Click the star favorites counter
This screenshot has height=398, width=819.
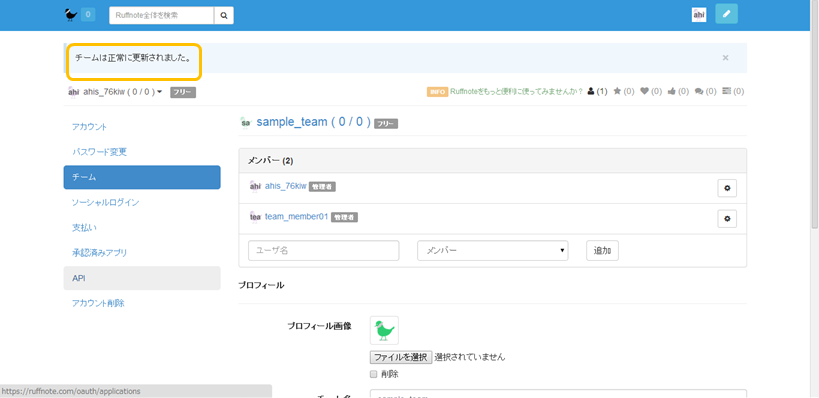coord(623,91)
